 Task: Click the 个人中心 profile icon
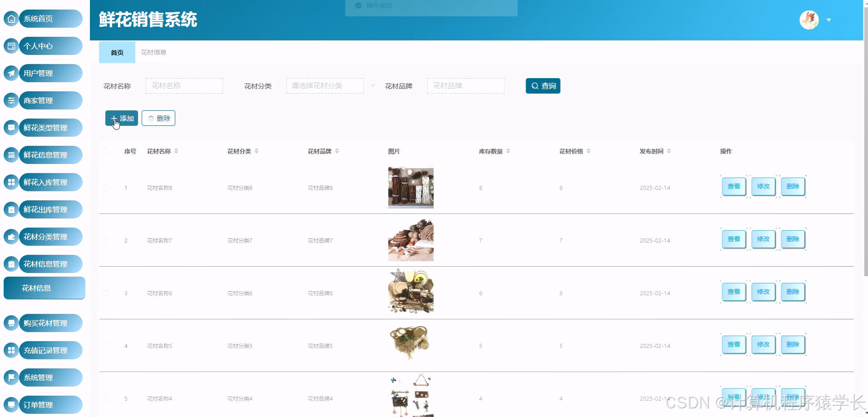[x=11, y=46]
